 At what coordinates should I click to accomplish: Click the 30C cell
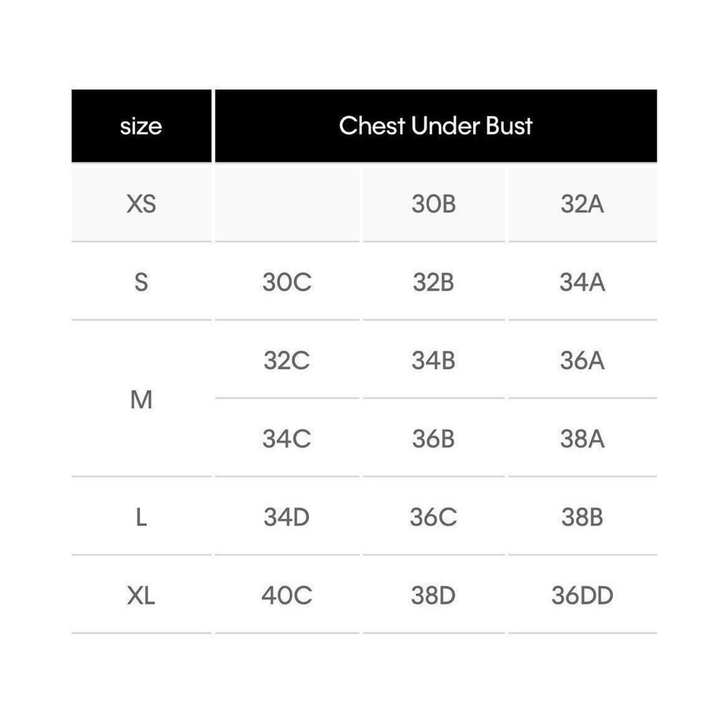tap(287, 282)
